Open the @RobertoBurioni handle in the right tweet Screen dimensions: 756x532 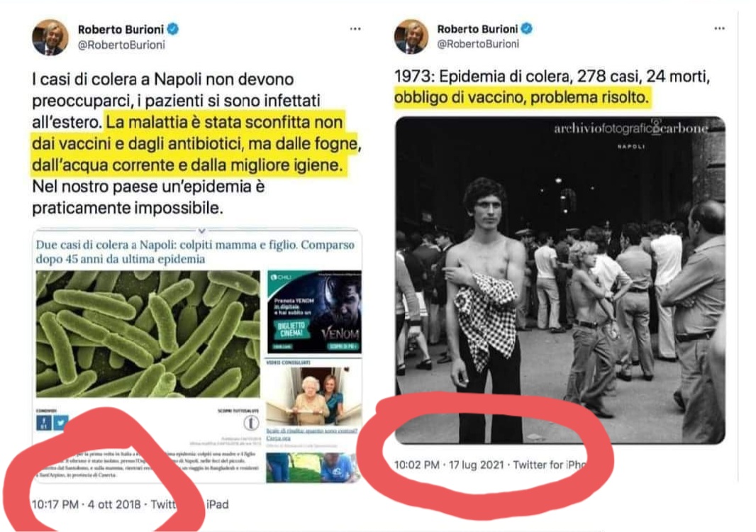pyautogui.click(x=478, y=44)
